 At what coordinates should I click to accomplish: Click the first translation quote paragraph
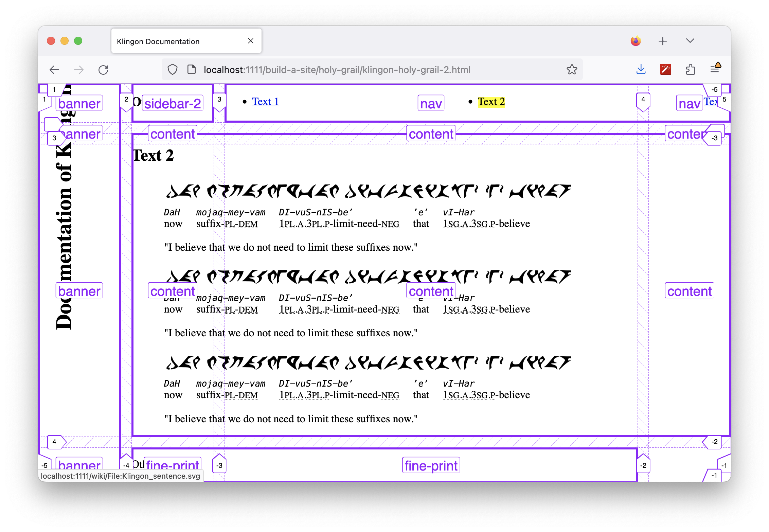(291, 247)
